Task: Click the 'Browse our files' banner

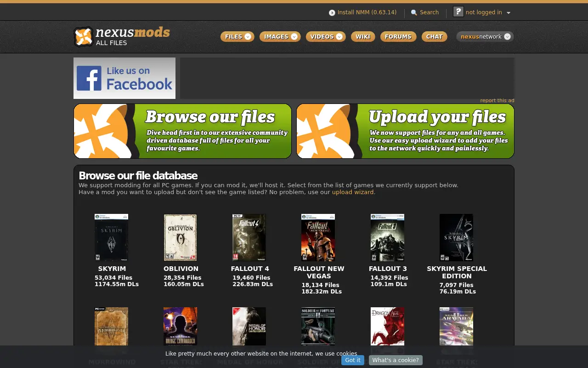Action: coord(182,131)
